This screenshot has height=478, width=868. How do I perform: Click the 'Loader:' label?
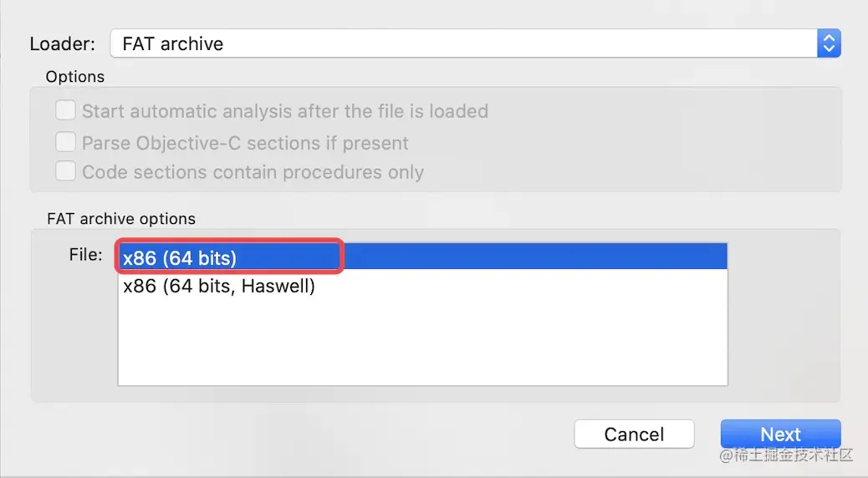pyautogui.click(x=63, y=43)
